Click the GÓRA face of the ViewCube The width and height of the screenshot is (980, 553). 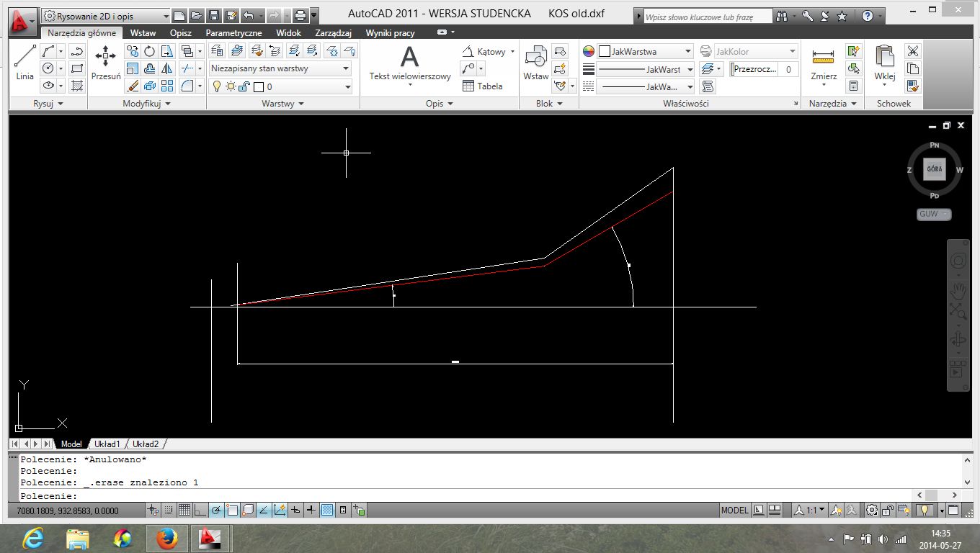[934, 169]
